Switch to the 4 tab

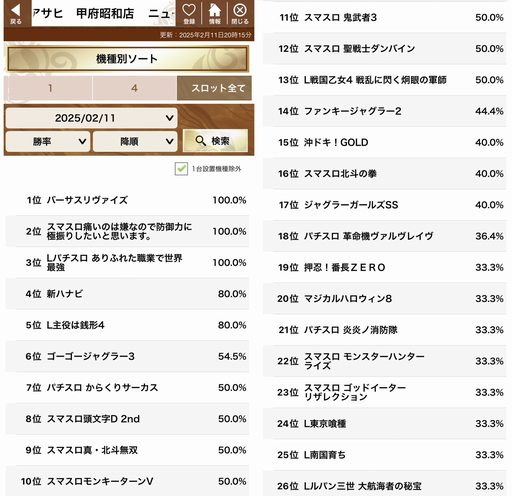pyautogui.click(x=134, y=88)
